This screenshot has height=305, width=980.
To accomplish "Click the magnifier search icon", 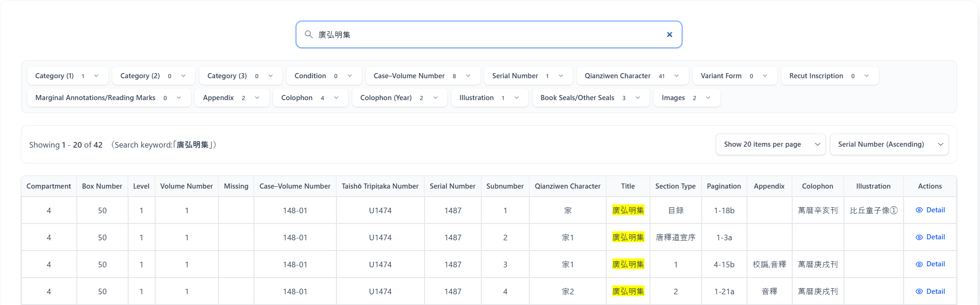I will click(308, 34).
